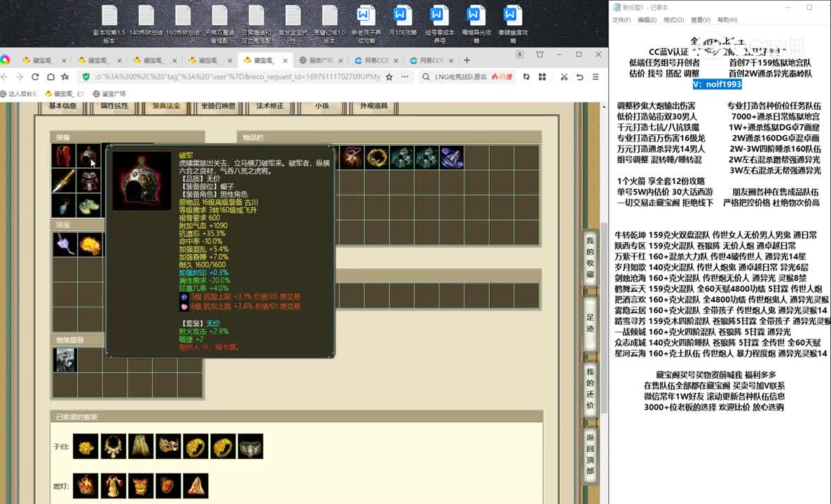Click the 我的还价 side button
The width and height of the screenshot is (831, 504).
[x=590, y=388]
